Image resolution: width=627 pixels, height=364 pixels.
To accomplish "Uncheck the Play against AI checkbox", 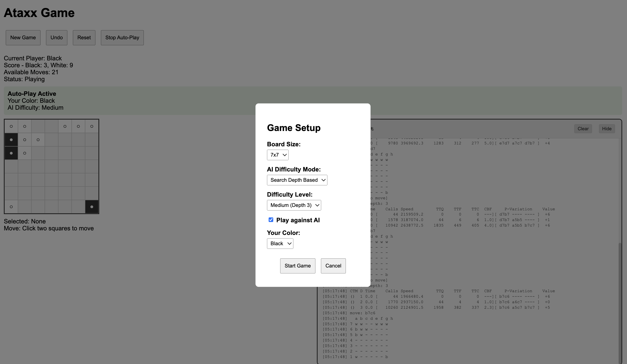I will pyautogui.click(x=271, y=220).
